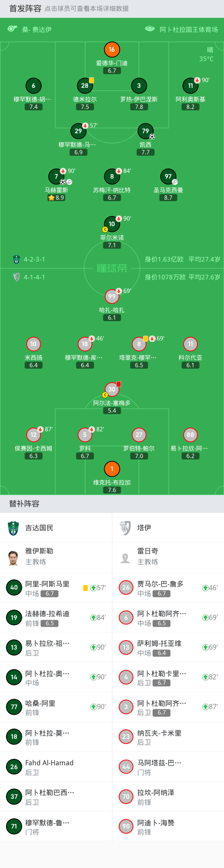
Task: Select substitute number 40 Ali Asmari row
Action: (x=56, y=588)
